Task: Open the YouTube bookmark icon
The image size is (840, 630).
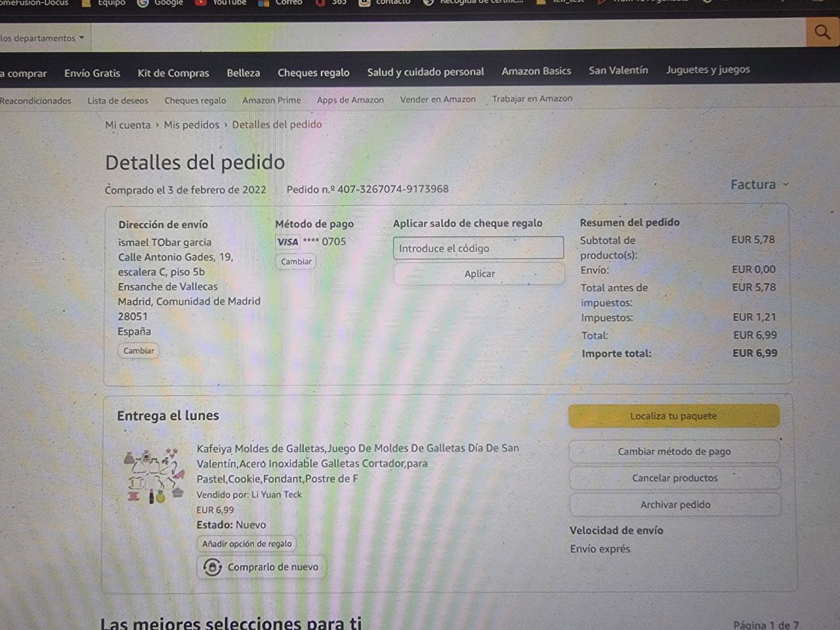Action: (x=201, y=3)
